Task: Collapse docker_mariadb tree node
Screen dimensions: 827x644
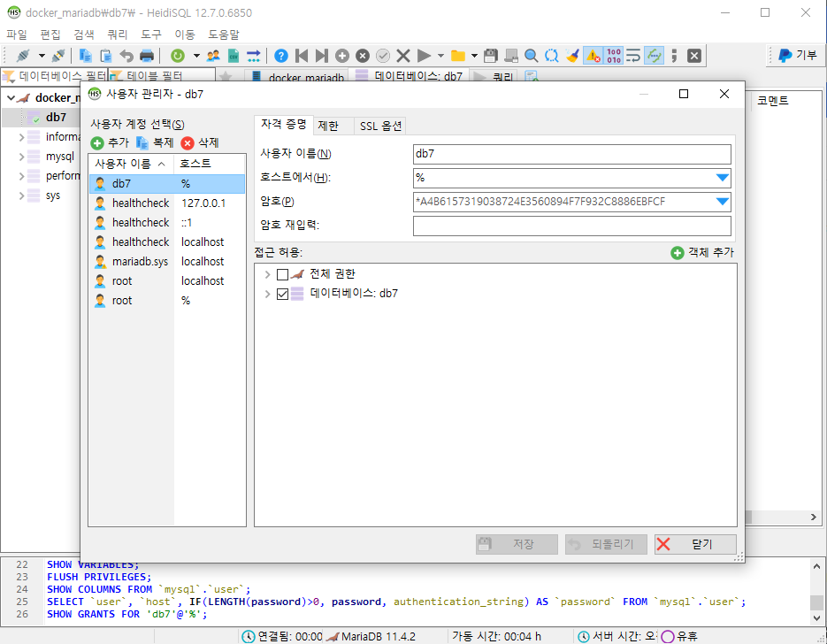Action: [11, 98]
